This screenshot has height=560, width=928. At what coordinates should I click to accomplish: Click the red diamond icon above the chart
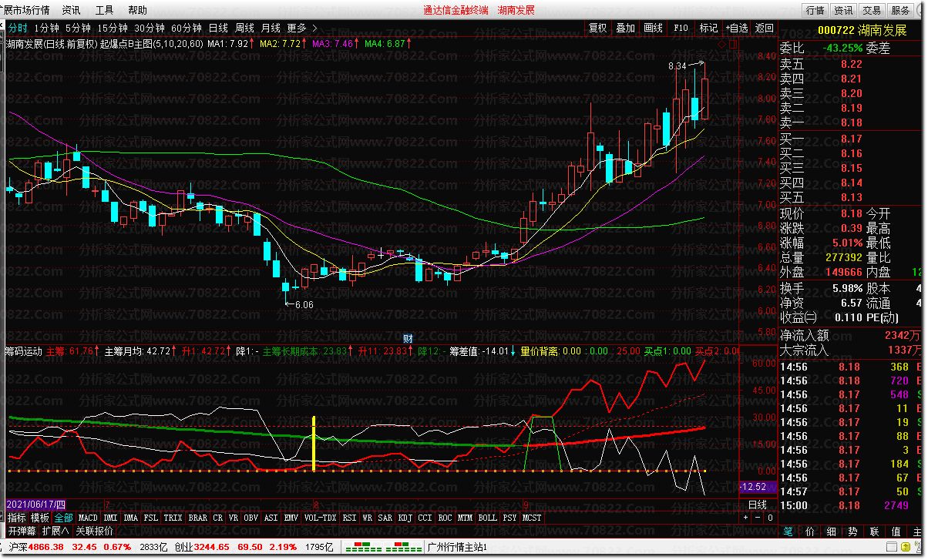pyautogui.click(x=721, y=45)
